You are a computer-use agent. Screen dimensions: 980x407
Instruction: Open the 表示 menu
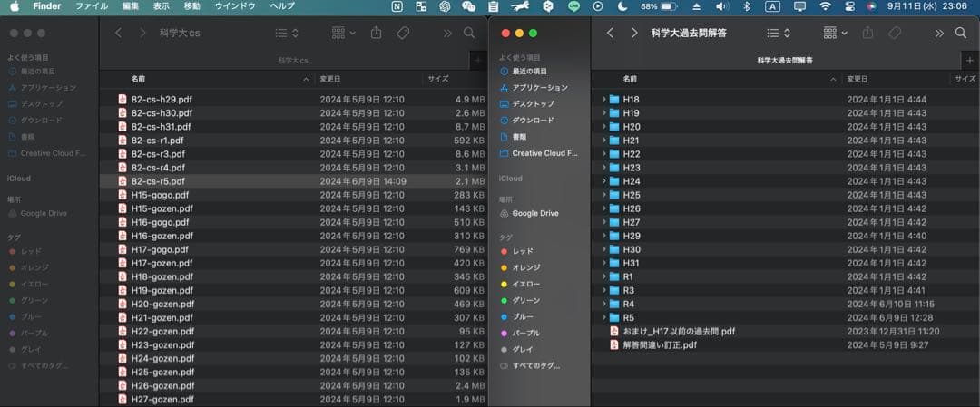(x=162, y=6)
